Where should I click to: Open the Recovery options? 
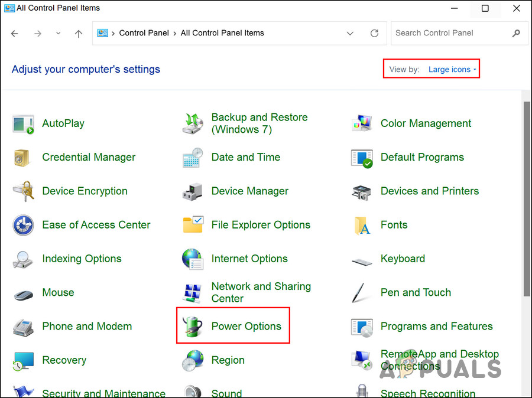point(64,360)
